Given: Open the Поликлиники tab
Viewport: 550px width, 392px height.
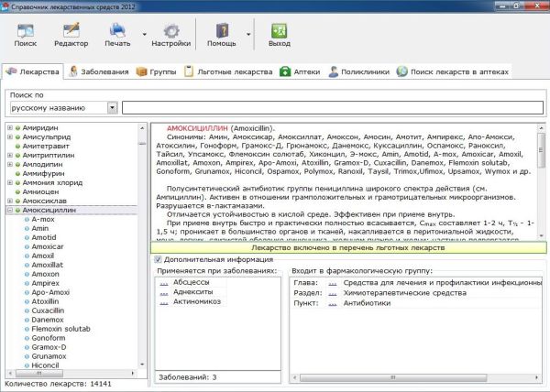Looking at the screenshot, I should [359, 71].
